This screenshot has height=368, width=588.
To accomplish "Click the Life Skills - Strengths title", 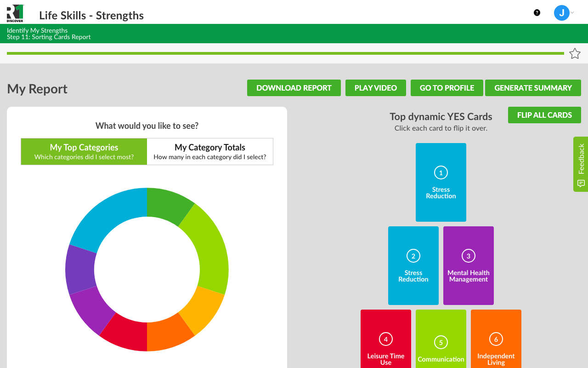I will pyautogui.click(x=91, y=15).
